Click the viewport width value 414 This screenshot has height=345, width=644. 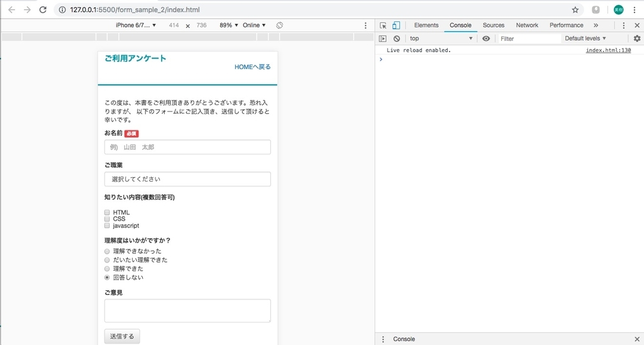point(174,25)
